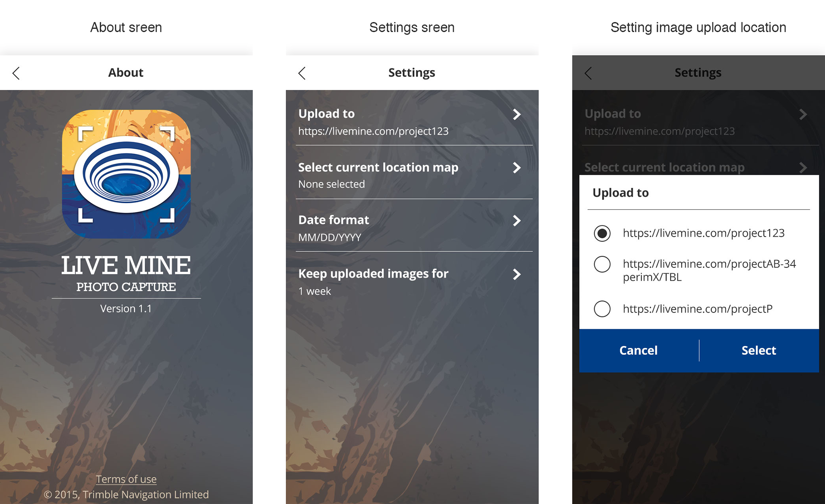
Task: Cancel the Upload to dialog
Action: click(x=639, y=351)
